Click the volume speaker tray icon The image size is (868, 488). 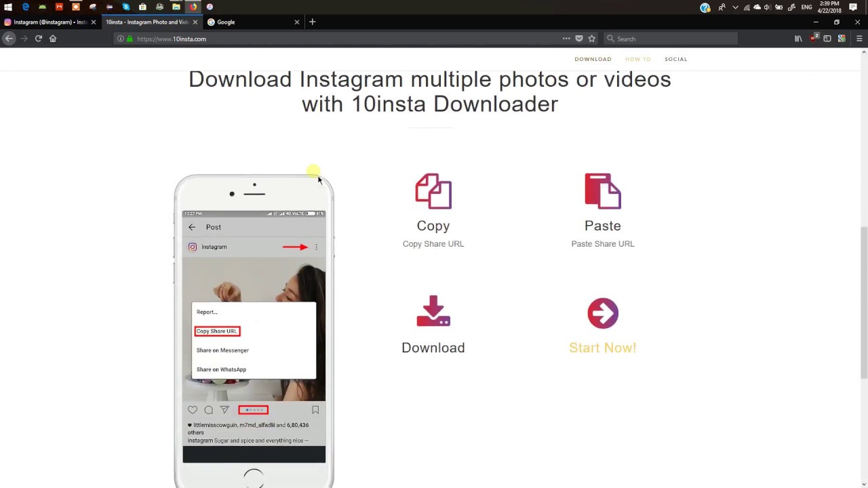click(768, 7)
